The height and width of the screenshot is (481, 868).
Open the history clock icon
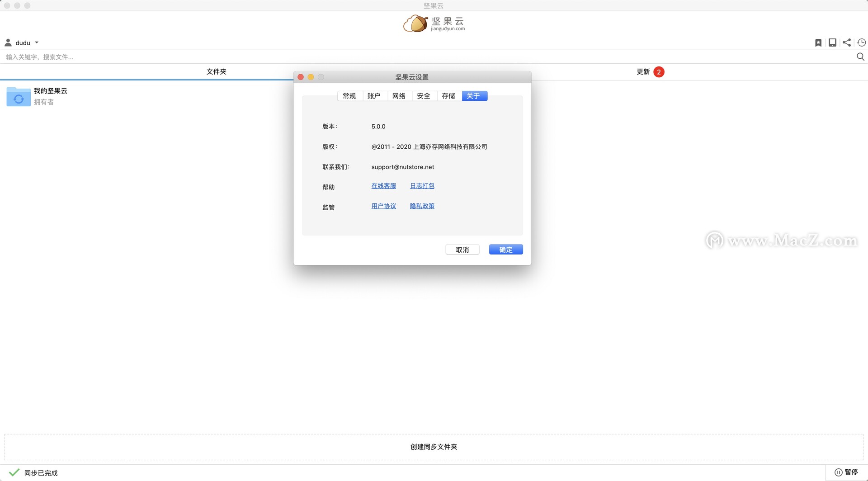[x=862, y=42]
